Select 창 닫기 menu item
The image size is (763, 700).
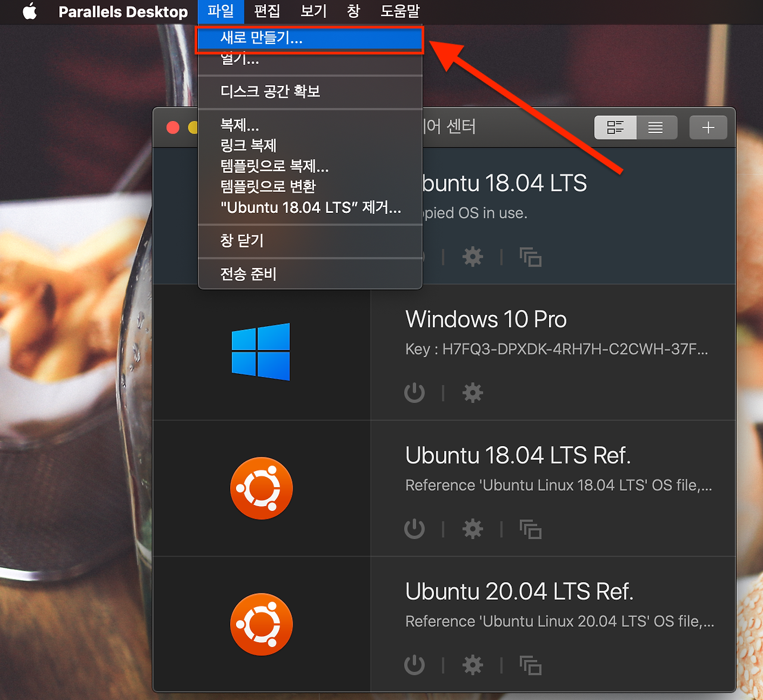pyautogui.click(x=310, y=241)
